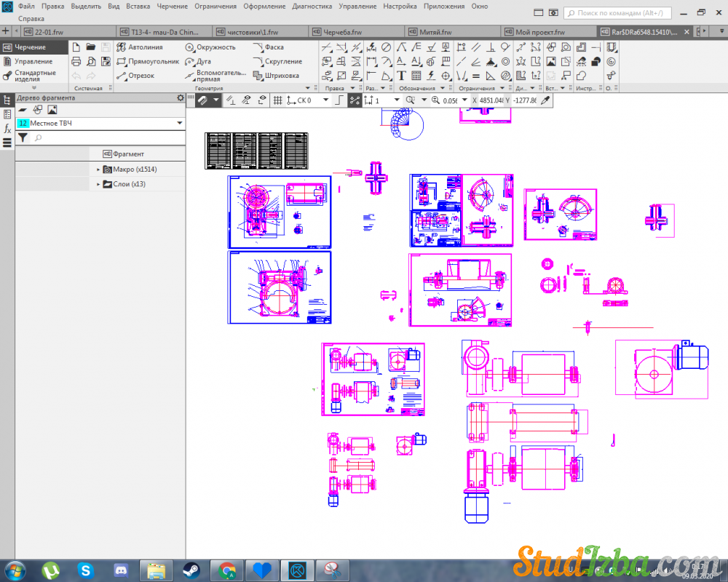Select the Фрагмент tree root
This screenshot has width=728, height=582.
point(124,154)
